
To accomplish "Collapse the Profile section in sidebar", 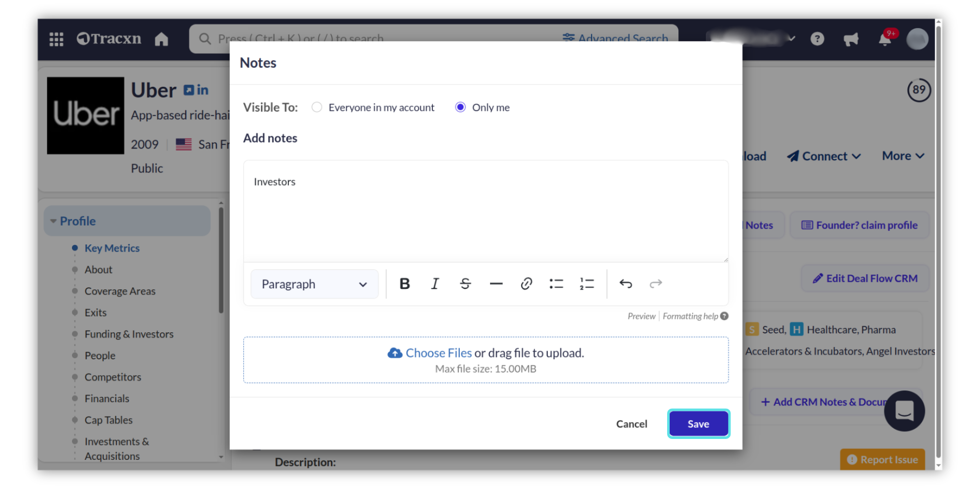I will [x=54, y=221].
